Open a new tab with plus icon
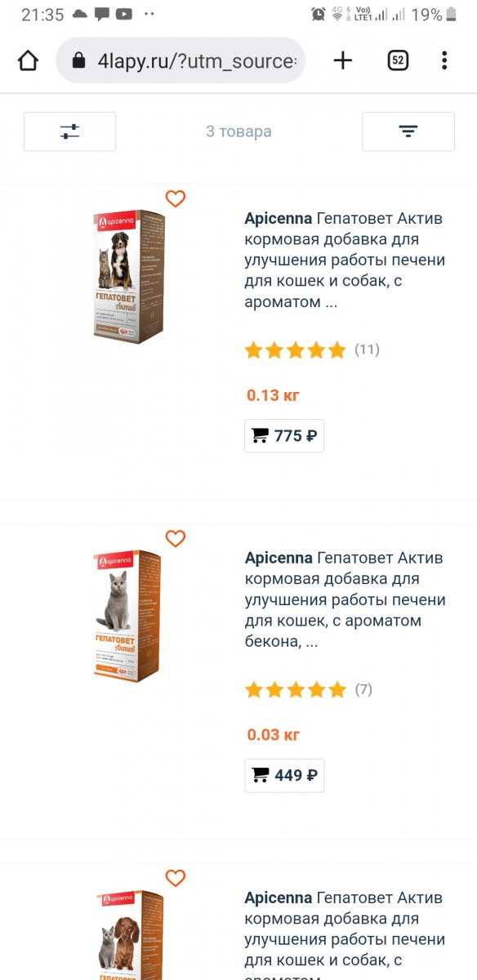The height and width of the screenshot is (980, 477). tap(343, 60)
